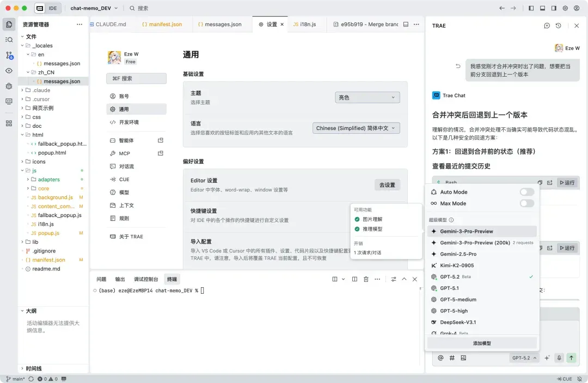Click the image attach icon in chat input
The height and width of the screenshot is (383, 588).
(x=463, y=358)
